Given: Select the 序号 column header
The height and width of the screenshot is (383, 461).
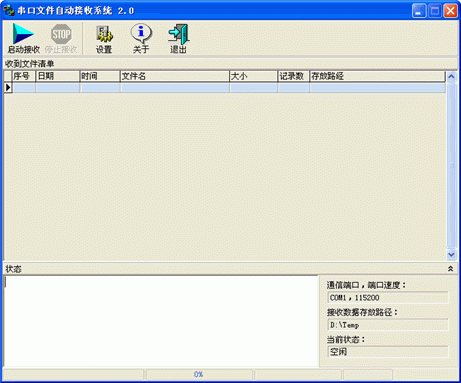Looking at the screenshot, I should click(24, 76).
